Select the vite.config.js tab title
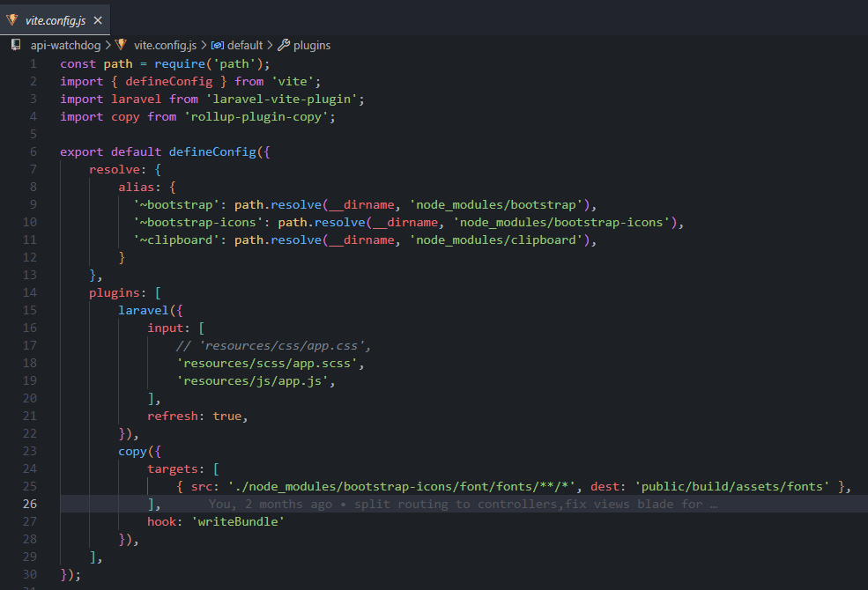 [55, 19]
